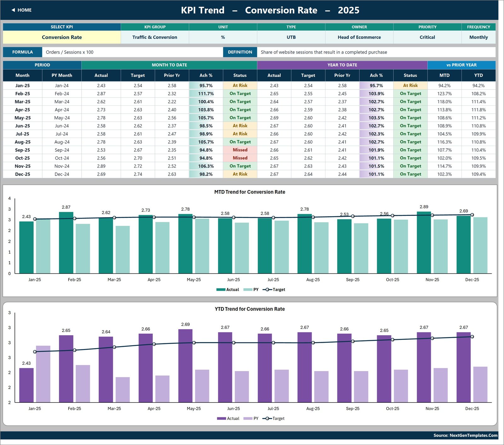This screenshot has width=504, height=445.
Task: Open the Conversion Rate KPI selector
Action: (62, 37)
